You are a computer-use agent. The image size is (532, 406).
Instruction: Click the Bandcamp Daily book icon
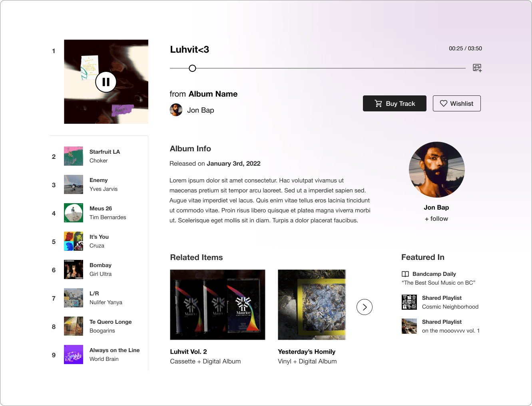click(x=405, y=274)
